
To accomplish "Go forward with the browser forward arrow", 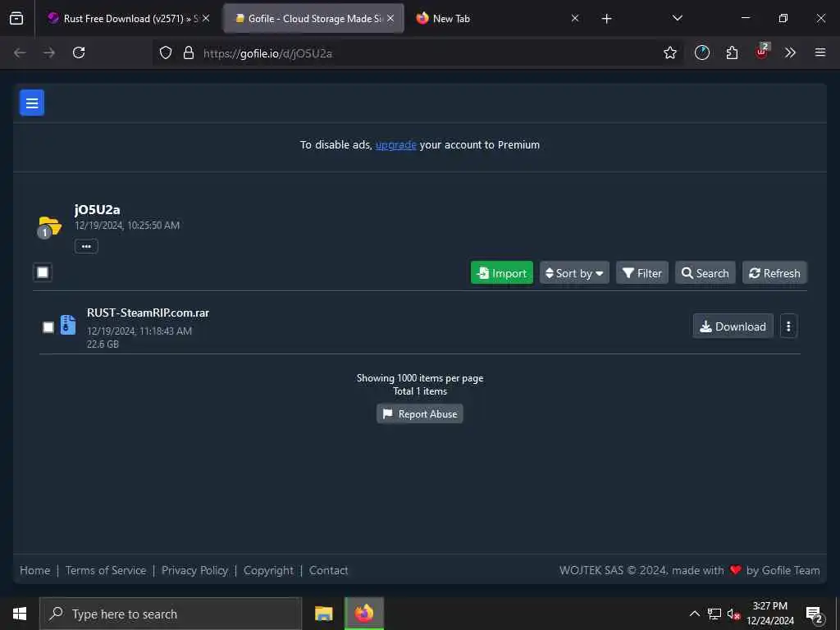I will tap(49, 52).
